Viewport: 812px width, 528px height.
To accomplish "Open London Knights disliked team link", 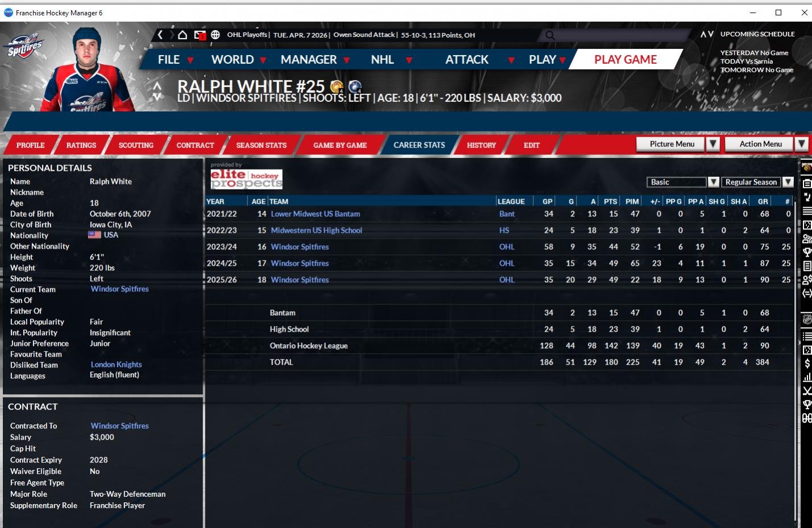I will click(116, 365).
